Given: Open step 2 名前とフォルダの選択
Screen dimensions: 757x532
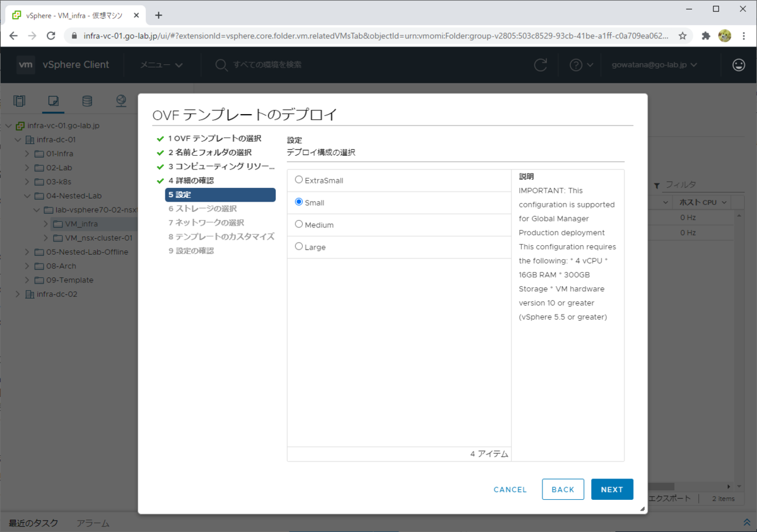Looking at the screenshot, I should click(209, 153).
